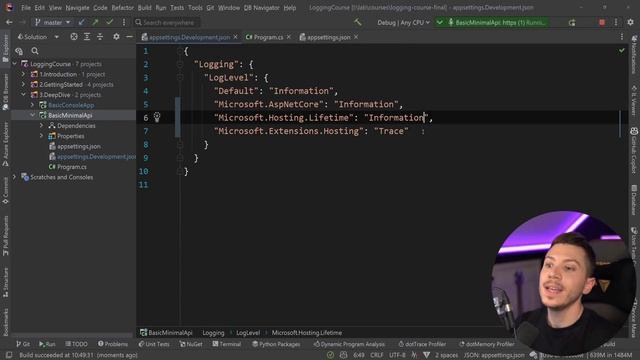Open the Problems tool window
This screenshot has height=360, width=640.
point(113,344)
